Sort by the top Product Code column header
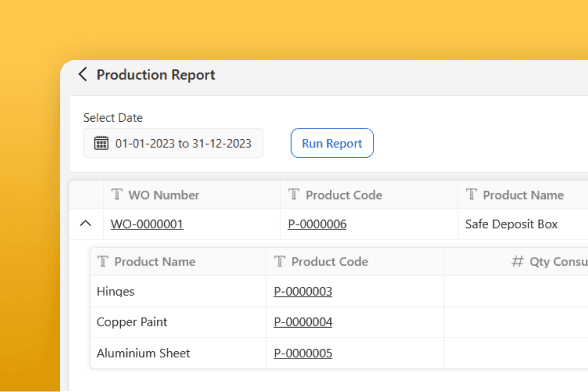Image resolution: width=588 pixels, height=392 pixels. pos(369,195)
